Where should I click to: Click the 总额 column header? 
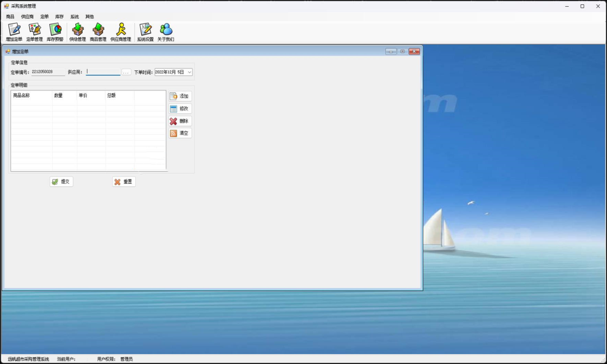click(x=120, y=95)
